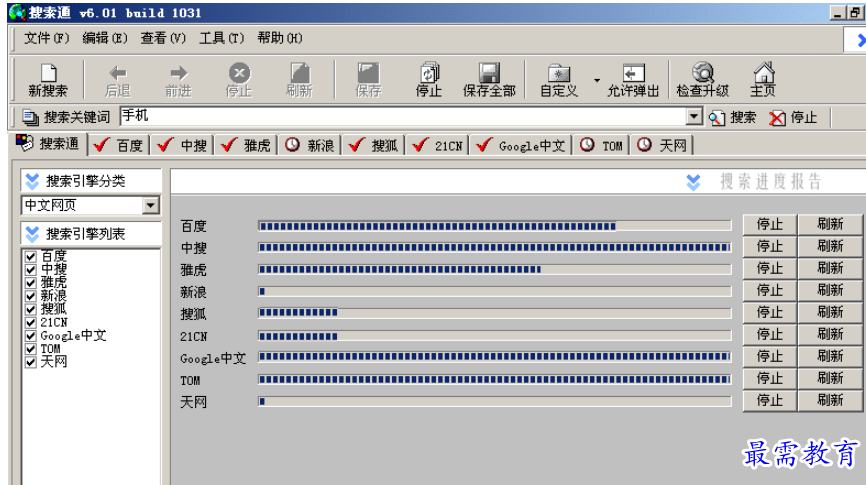Collapse the 搜索引擎分类 section

[33, 181]
